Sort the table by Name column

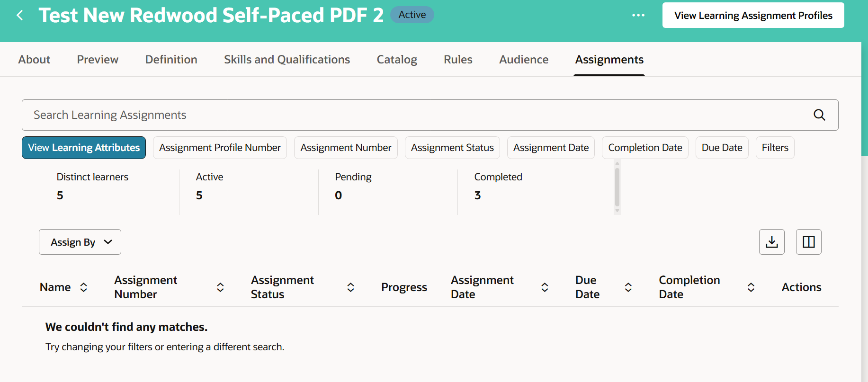coord(84,287)
